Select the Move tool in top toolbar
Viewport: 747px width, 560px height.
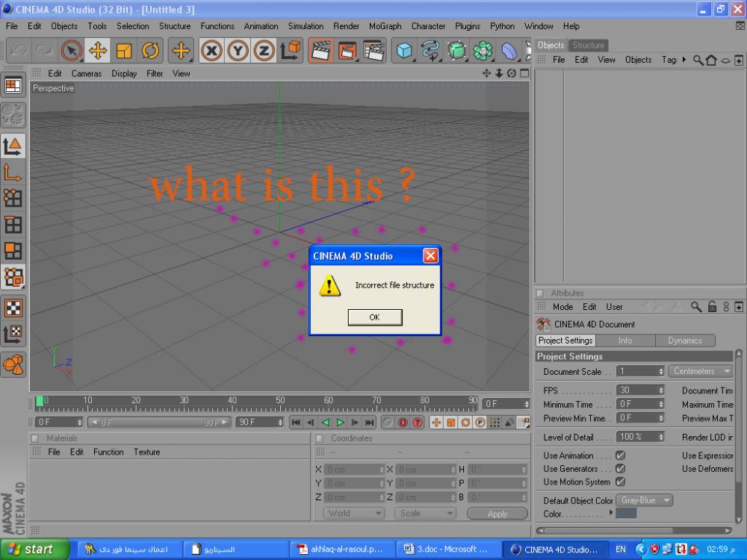click(97, 51)
